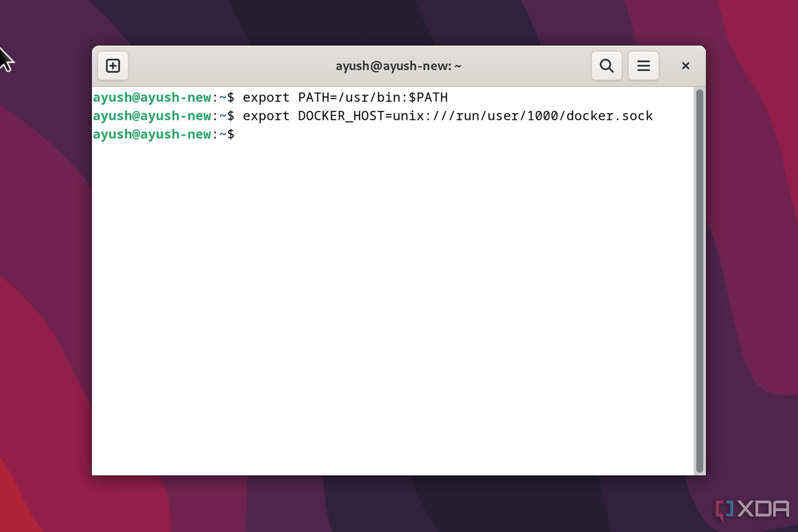
Task: Close the terminal window
Action: coord(685,66)
